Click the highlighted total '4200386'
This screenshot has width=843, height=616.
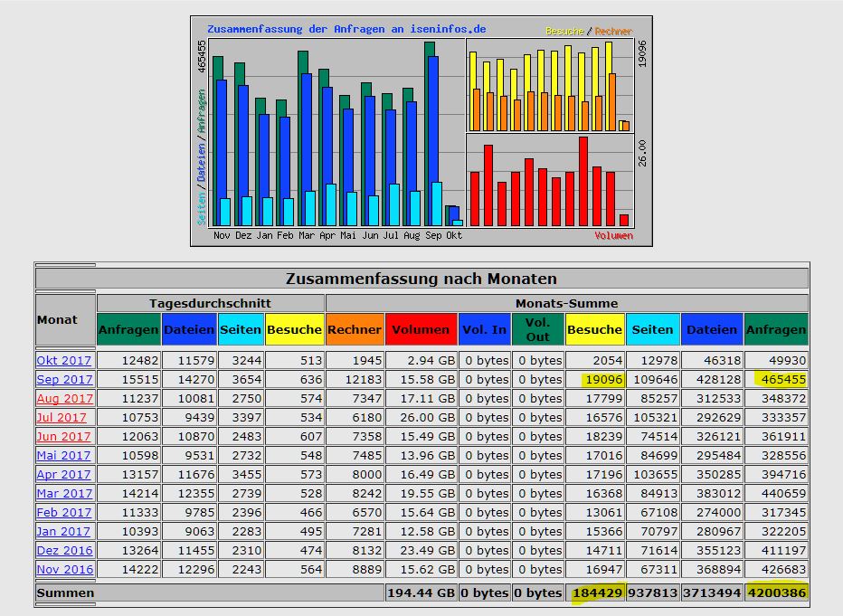(777, 593)
